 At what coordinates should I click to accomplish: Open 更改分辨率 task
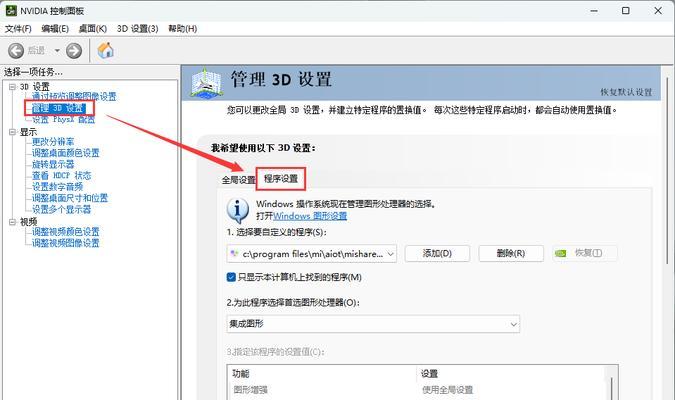click(53, 142)
